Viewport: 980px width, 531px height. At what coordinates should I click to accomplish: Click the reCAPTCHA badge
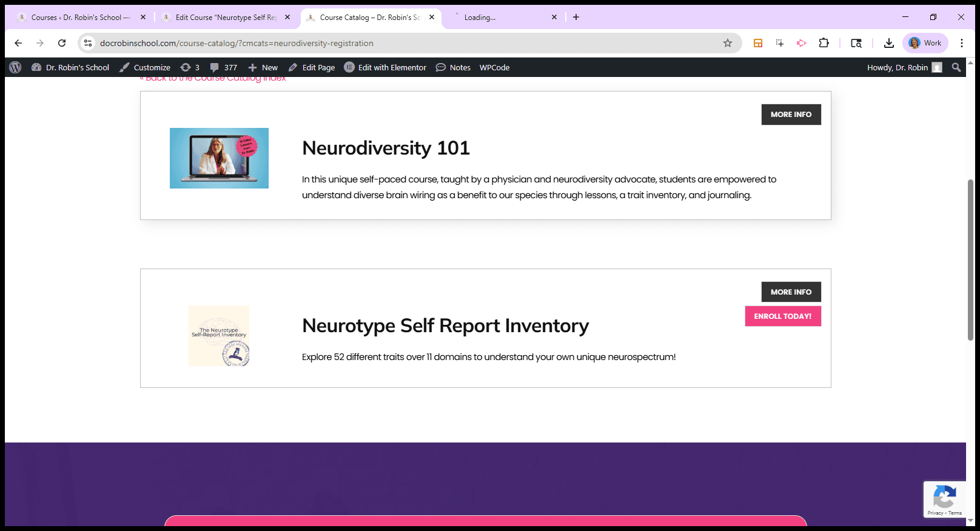[x=944, y=499]
